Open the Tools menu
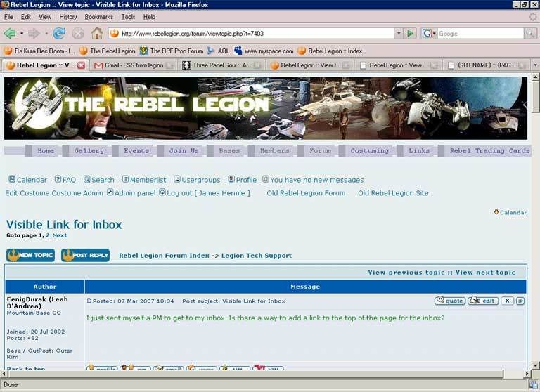Viewport: 540px width, 392px height. (x=128, y=17)
